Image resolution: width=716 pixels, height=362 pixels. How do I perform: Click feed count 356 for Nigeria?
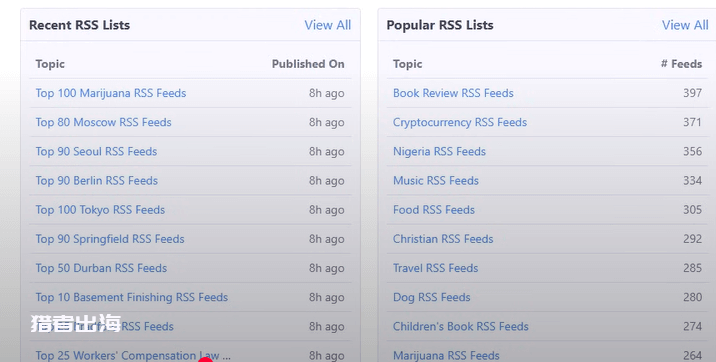(x=692, y=152)
